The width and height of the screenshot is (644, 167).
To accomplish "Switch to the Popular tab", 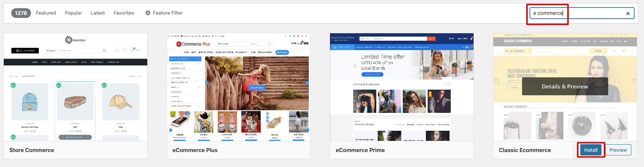I will pos(73,13).
